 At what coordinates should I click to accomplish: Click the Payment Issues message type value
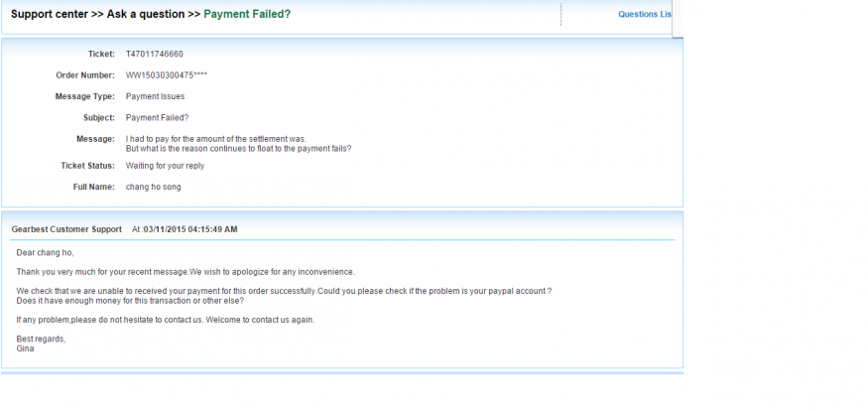pyautogui.click(x=155, y=96)
